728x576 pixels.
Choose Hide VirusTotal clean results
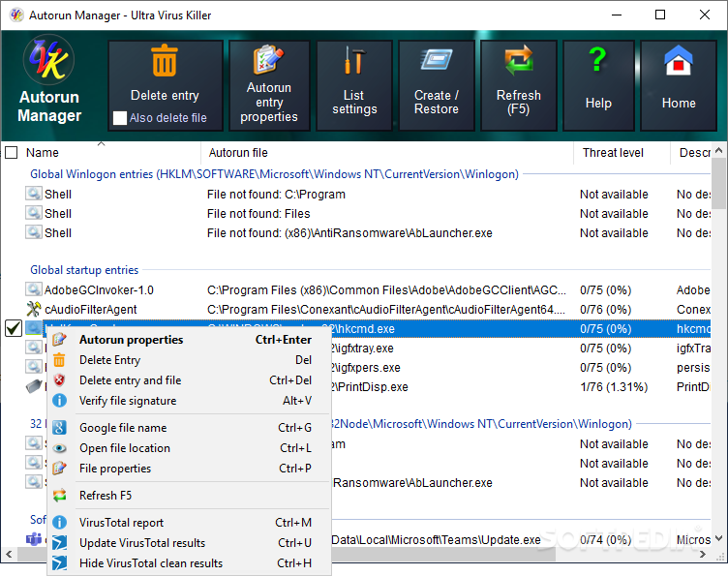190,563
